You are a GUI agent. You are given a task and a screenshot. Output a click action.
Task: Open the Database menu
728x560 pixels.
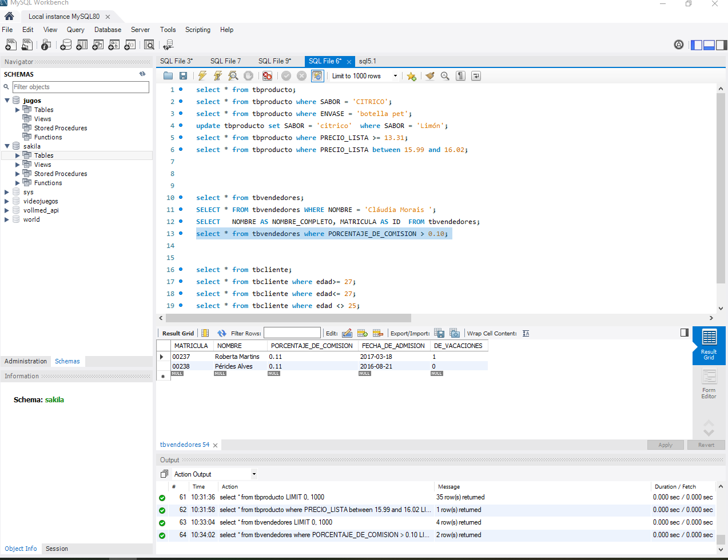108,30
